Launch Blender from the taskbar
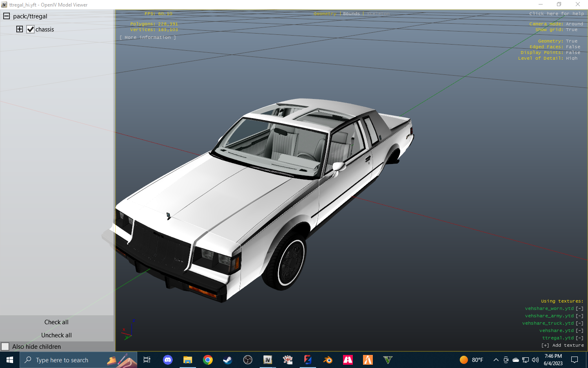Image resolution: width=588 pixels, height=368 pixels. click(x=328, y=360)
